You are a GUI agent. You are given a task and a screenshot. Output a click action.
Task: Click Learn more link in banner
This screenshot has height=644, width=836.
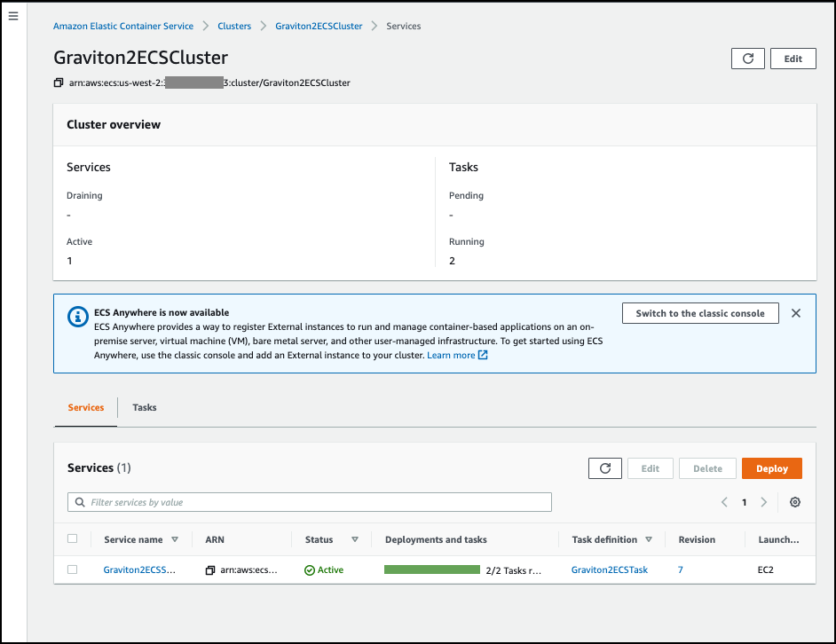point(451,355)
